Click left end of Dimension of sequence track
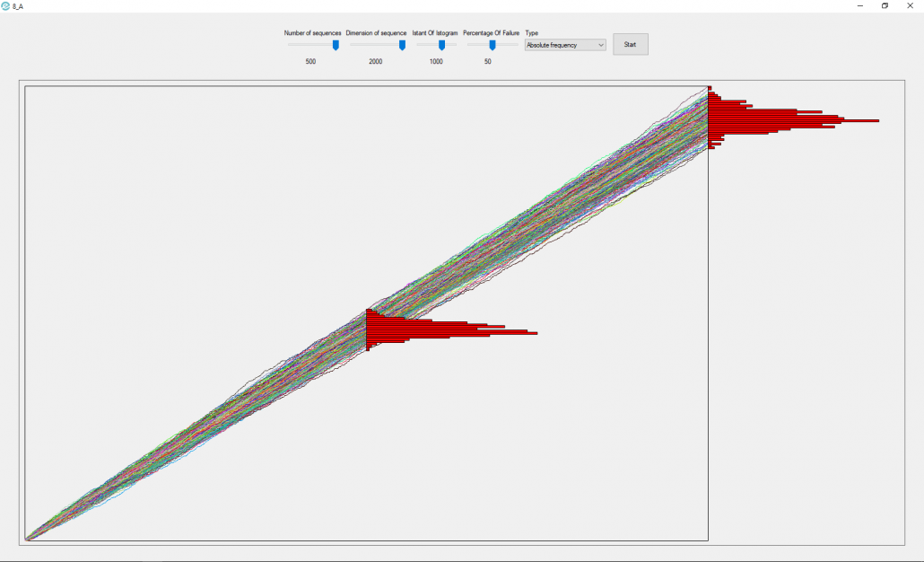 (353, 45)
